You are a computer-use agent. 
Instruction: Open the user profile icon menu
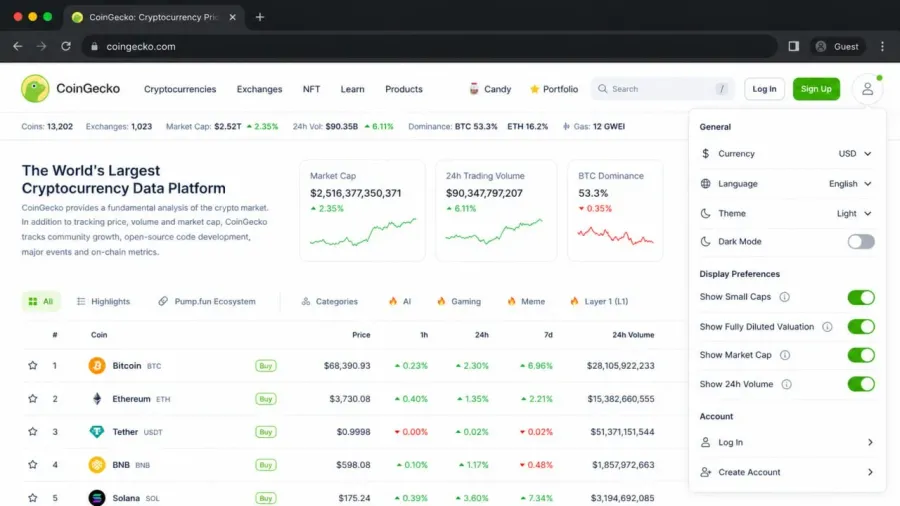[x=867, y=89]
